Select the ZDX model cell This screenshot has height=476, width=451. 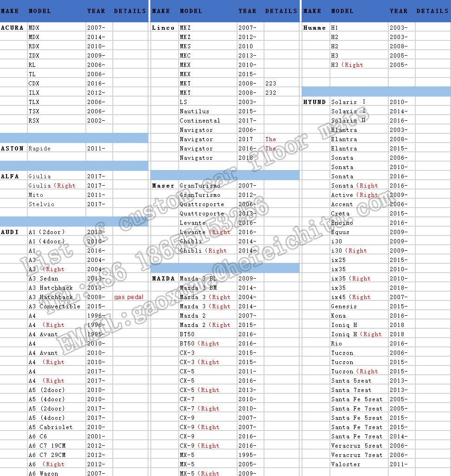tap(57, 56)
